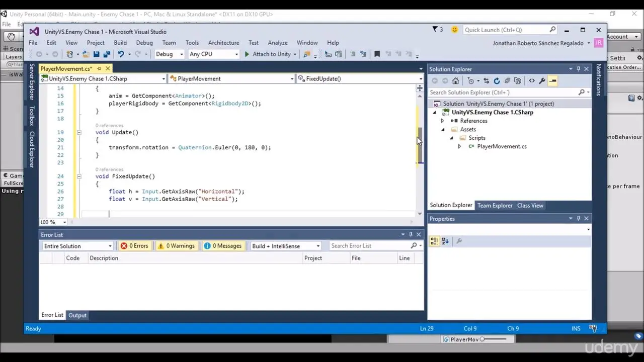The width and height of the screenshot is (644, 362).
Task: Open the 100 % zoom level dropdown
Action: coord(65,222)
